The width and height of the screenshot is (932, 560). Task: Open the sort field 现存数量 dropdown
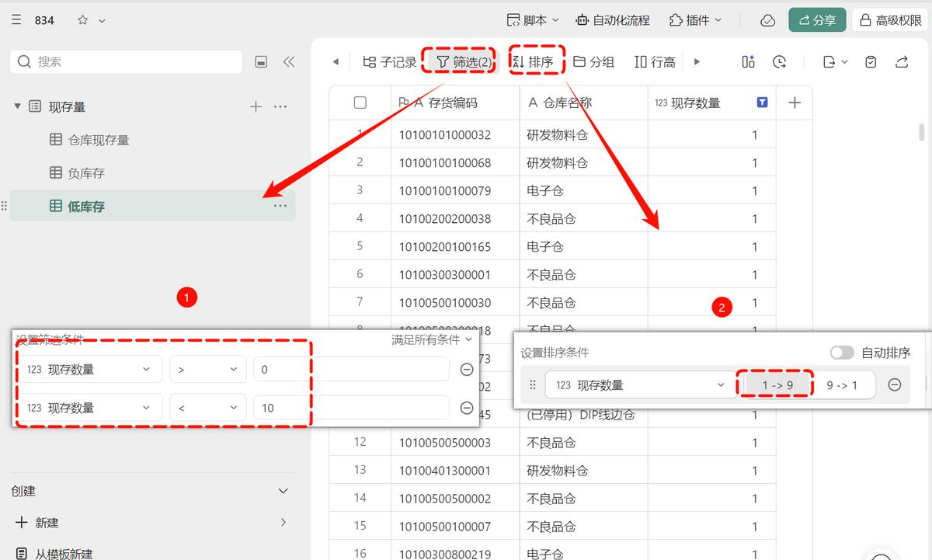(x=641, y=384)
